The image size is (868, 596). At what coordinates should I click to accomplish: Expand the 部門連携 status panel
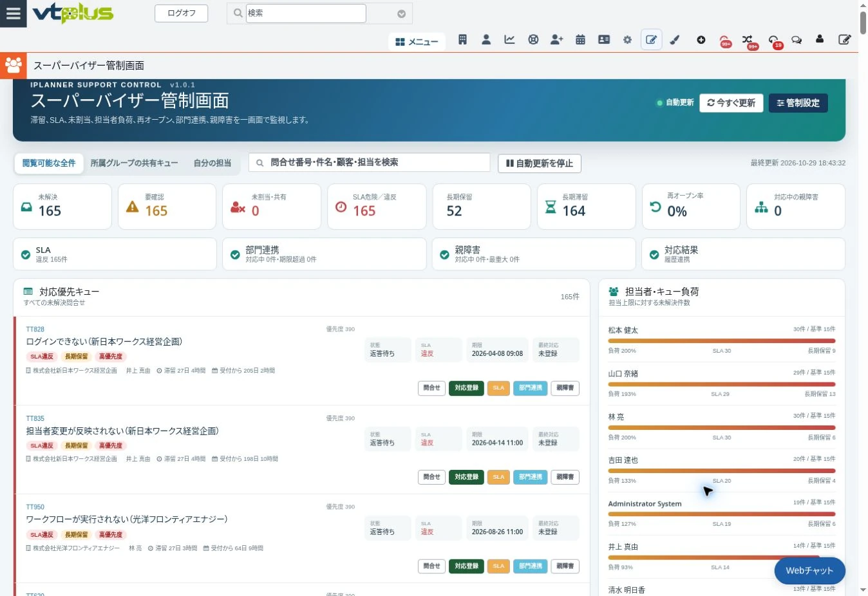point(325,254)
